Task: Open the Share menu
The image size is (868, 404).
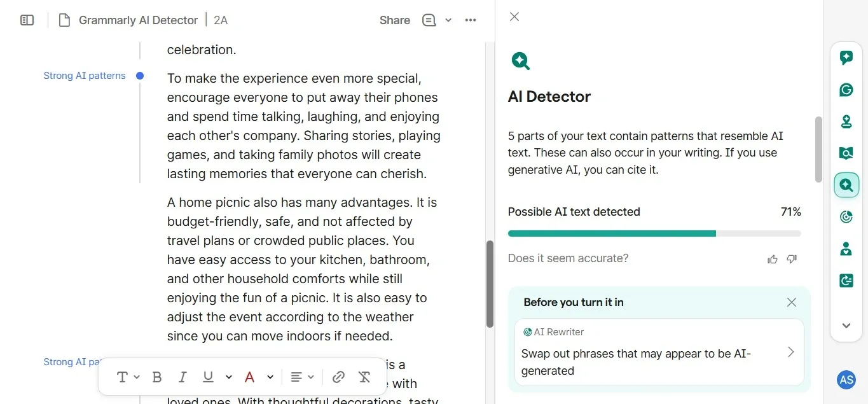Action: (x=395, y=20)
